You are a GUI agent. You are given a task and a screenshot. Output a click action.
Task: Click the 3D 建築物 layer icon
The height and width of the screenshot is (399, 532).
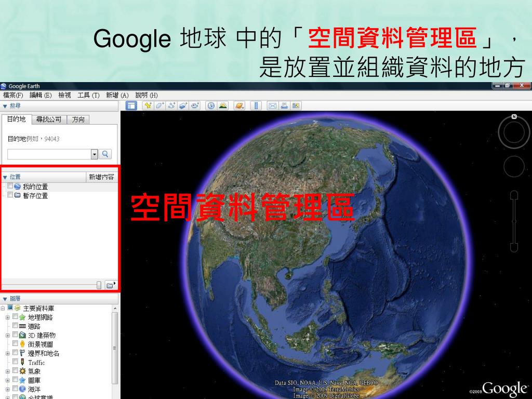click(x=22, y=335)
